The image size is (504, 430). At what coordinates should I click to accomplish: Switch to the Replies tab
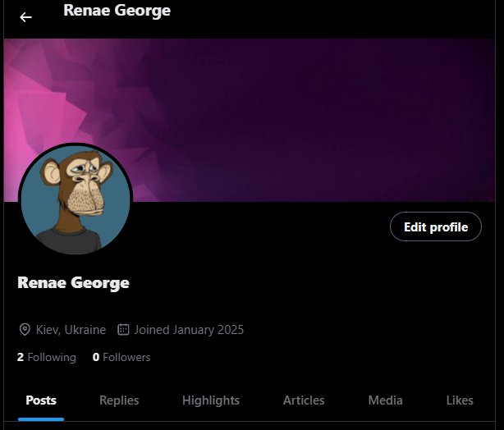coord(119,400)
